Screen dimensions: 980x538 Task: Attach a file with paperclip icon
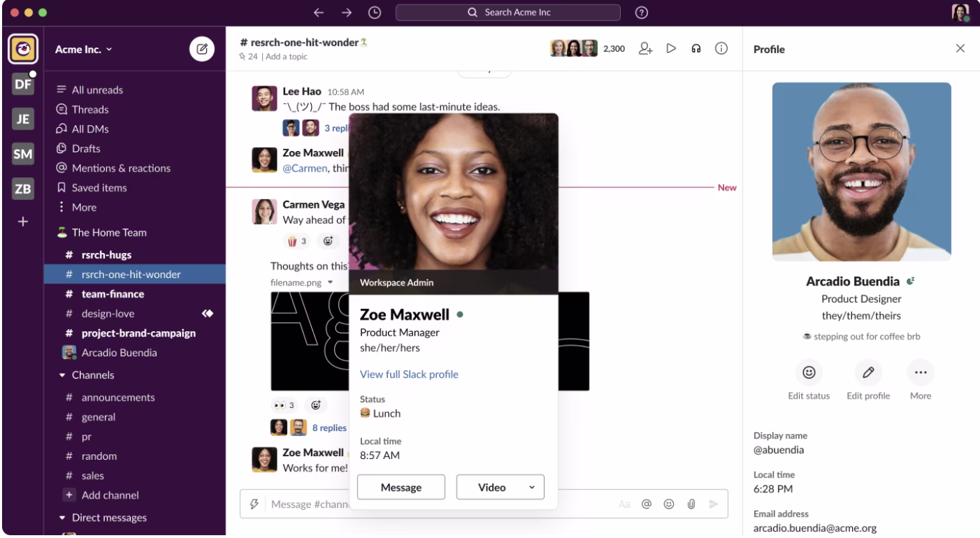tap(691, 504)
